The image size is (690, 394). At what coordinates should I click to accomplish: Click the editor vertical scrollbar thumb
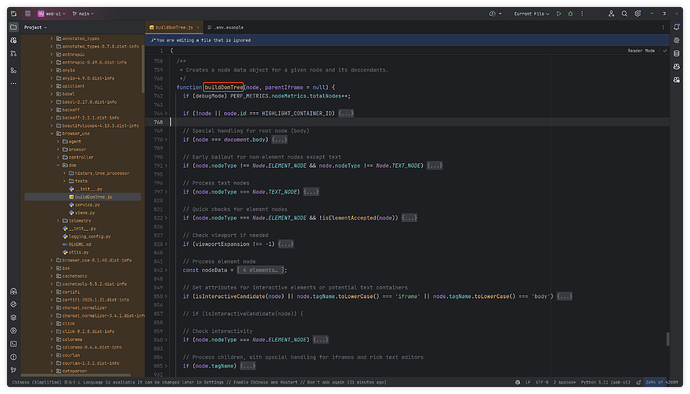(668, 339)
